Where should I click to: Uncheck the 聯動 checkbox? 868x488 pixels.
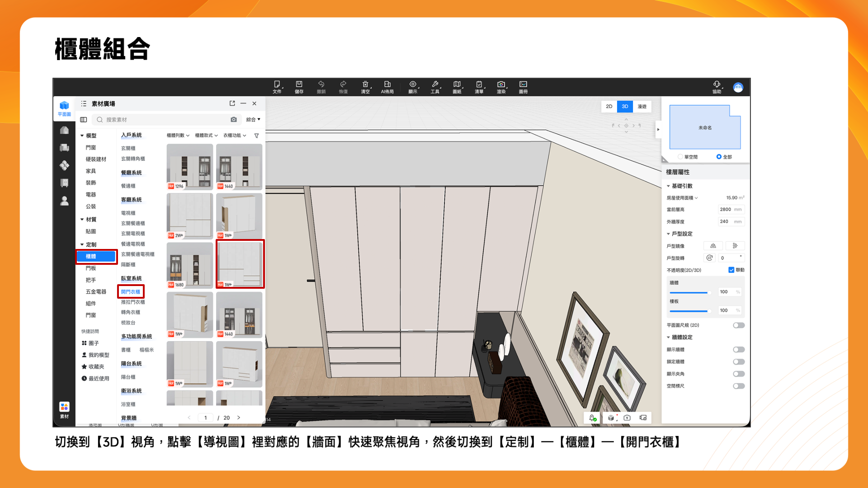pyautogui.click(x=731, y=270)
